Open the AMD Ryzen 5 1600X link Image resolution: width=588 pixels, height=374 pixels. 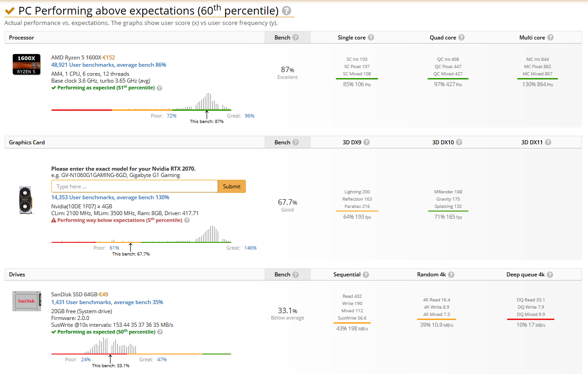pos(76,58)
